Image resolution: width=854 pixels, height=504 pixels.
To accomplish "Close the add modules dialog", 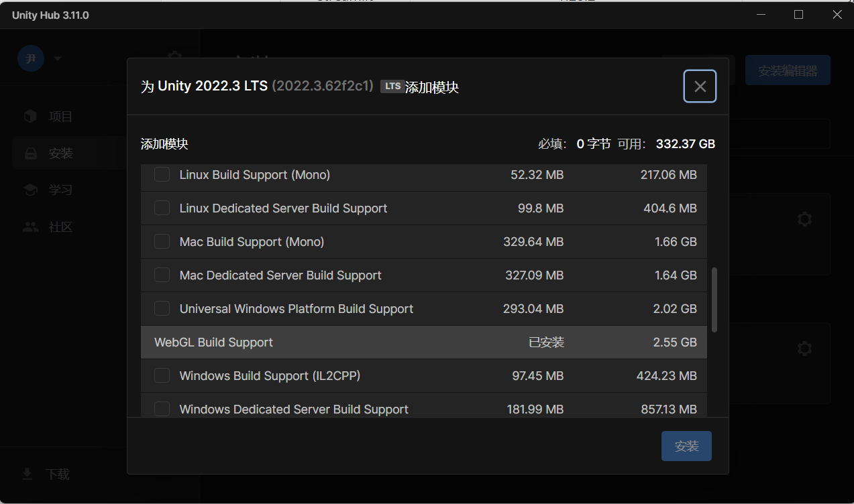I will tap(700, 86).
